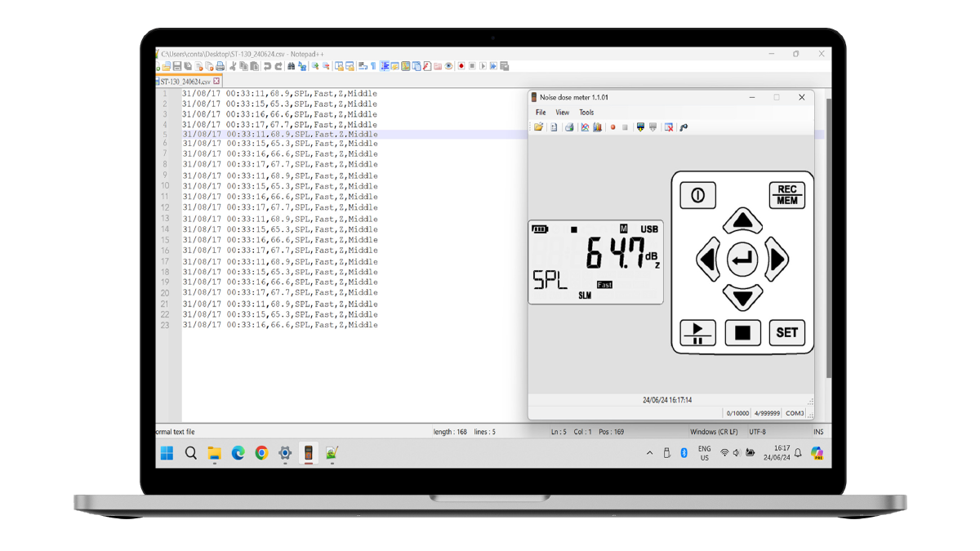
Task: Start recording with the red record icon
Action: pyautogui.click(x=612, y=127)
